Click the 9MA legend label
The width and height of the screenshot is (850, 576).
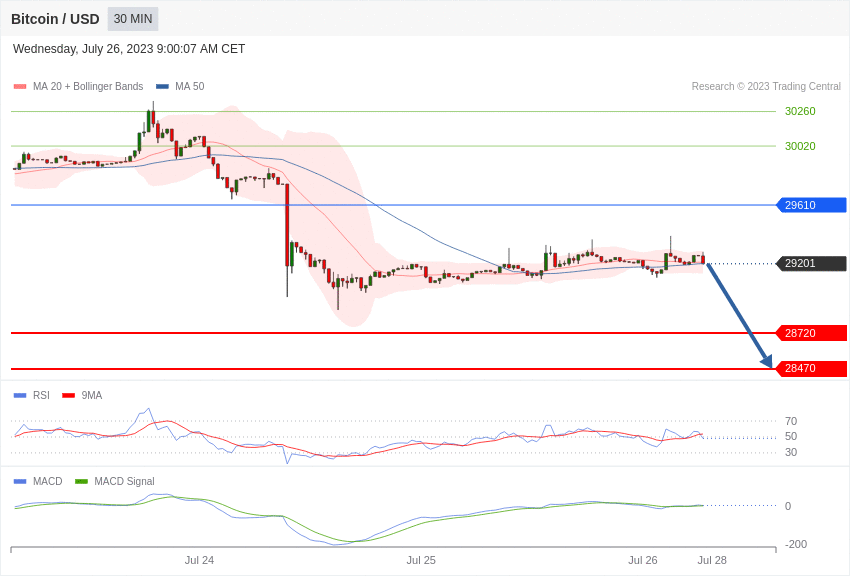pos(92,396)
